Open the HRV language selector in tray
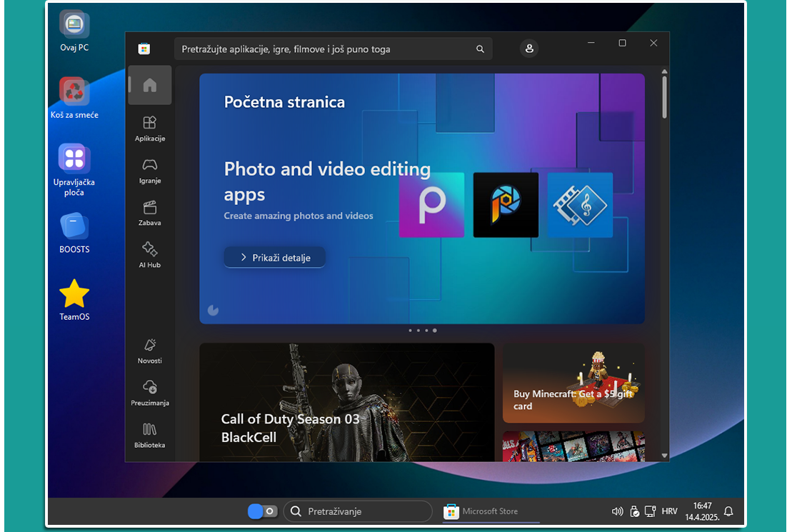Screen dimensions: 792x532 (669, 511)
